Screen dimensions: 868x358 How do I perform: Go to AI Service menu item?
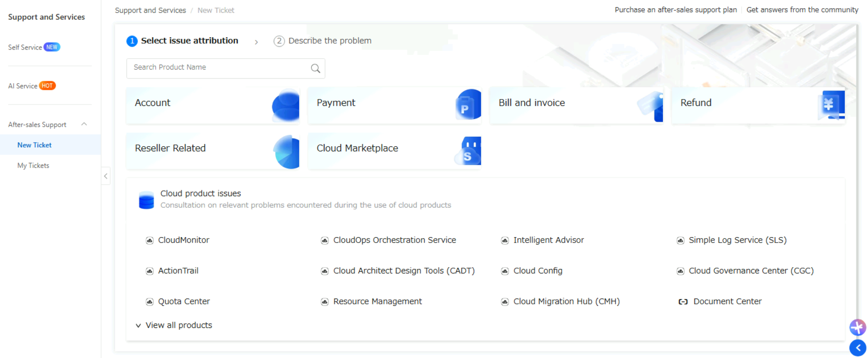(x=23, y=86)
